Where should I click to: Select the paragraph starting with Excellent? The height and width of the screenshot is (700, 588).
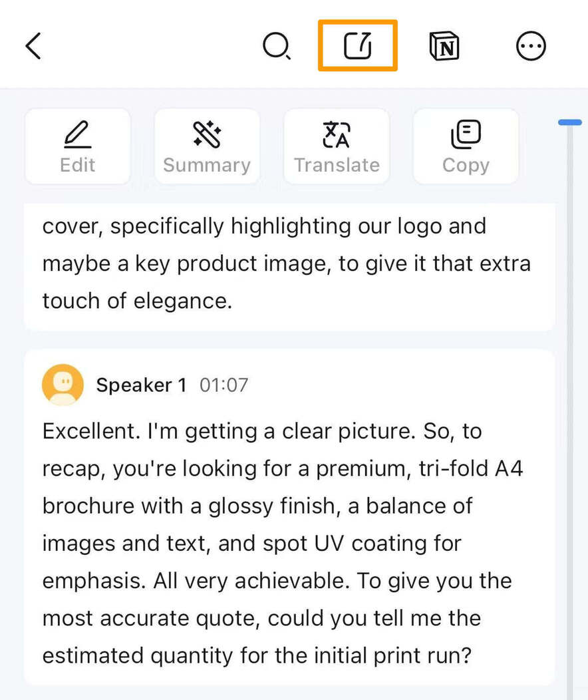click(283, 544)
